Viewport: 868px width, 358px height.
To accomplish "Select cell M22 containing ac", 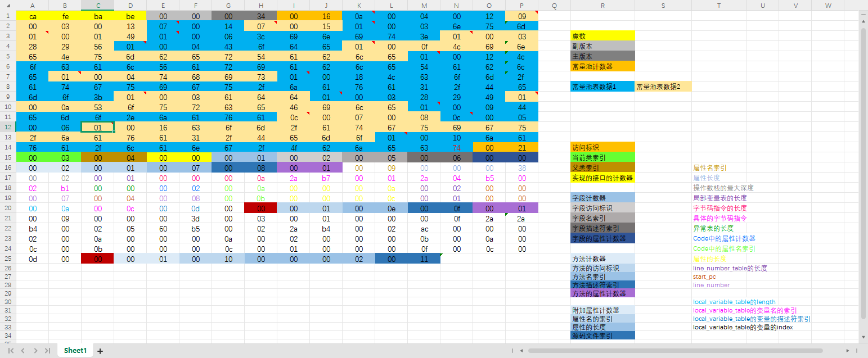I will 424,229.
